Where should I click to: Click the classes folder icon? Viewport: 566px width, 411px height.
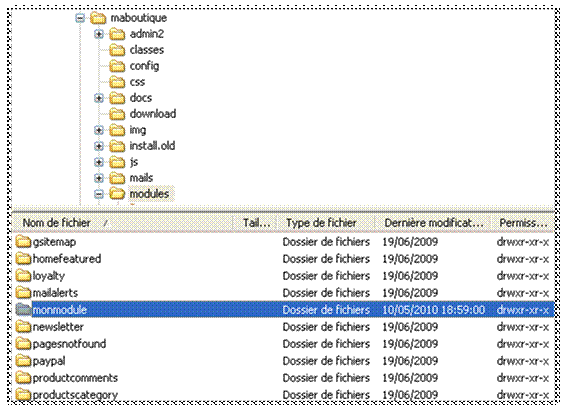coord(117,50)
